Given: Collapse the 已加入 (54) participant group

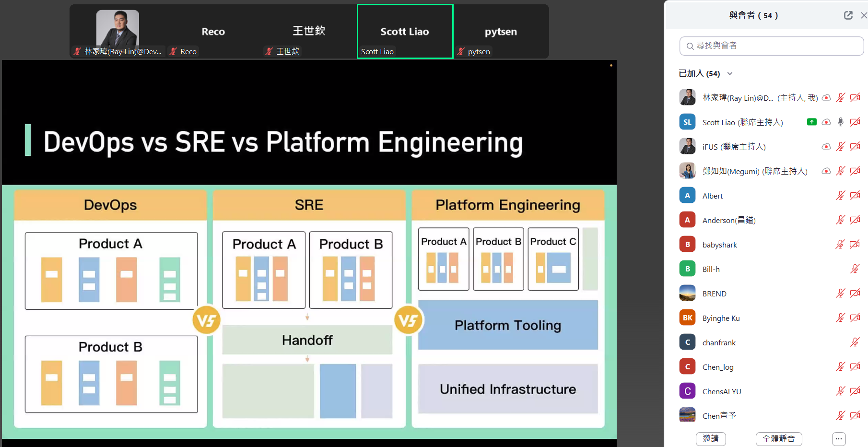Looking at the screenshot, I should pyautogui.click(x=730, y=73).
